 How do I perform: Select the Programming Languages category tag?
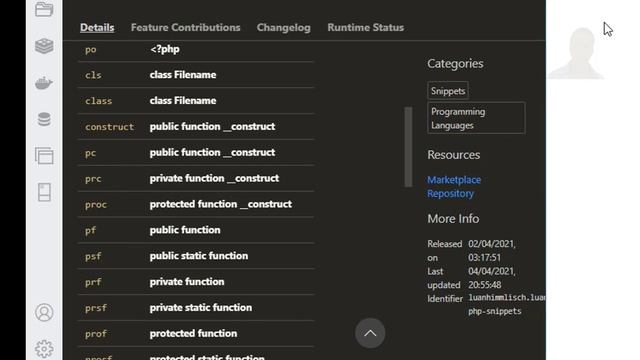tap(476, 118)
